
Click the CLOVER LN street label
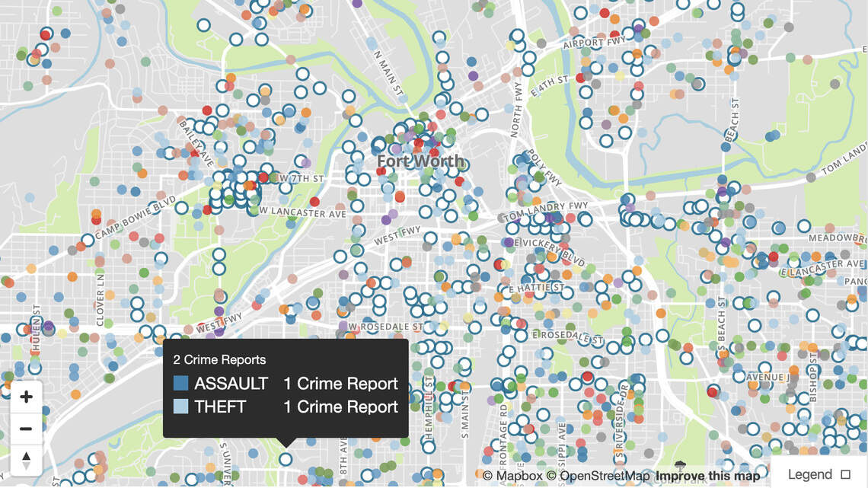coord(101,300)
